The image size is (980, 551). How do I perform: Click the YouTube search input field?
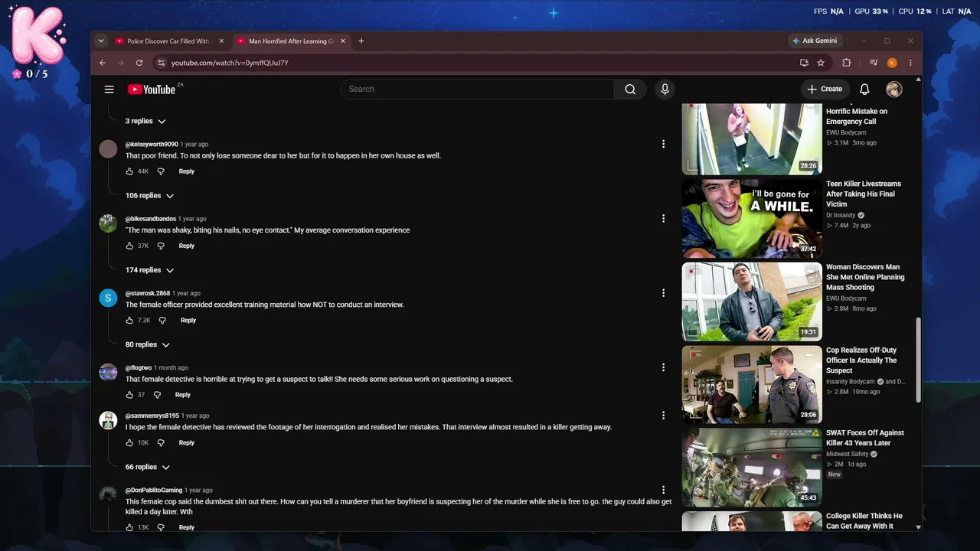(477, 90)
